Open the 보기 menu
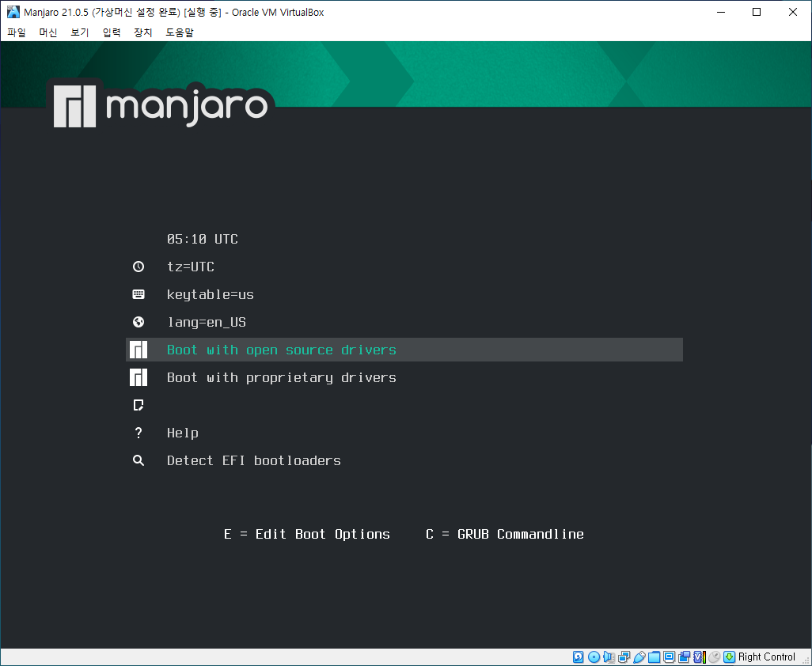The width and height of the screenshot is (812, 666). click(x=80, y=32)
